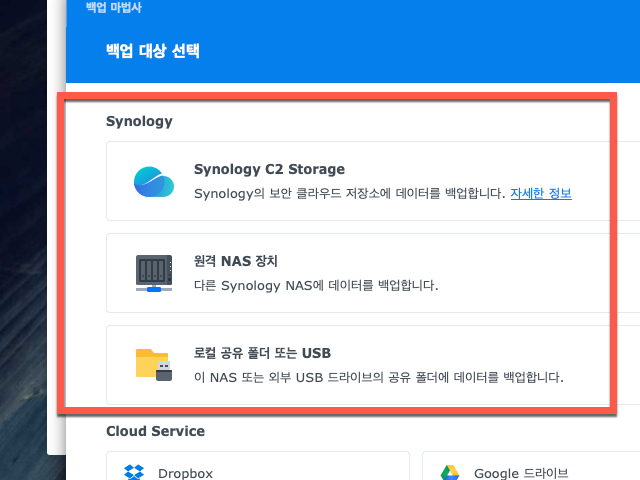The image size is (640, 480).
Task: Select Google 드라이브 cloud service
Action: click(x=531, y=466)
